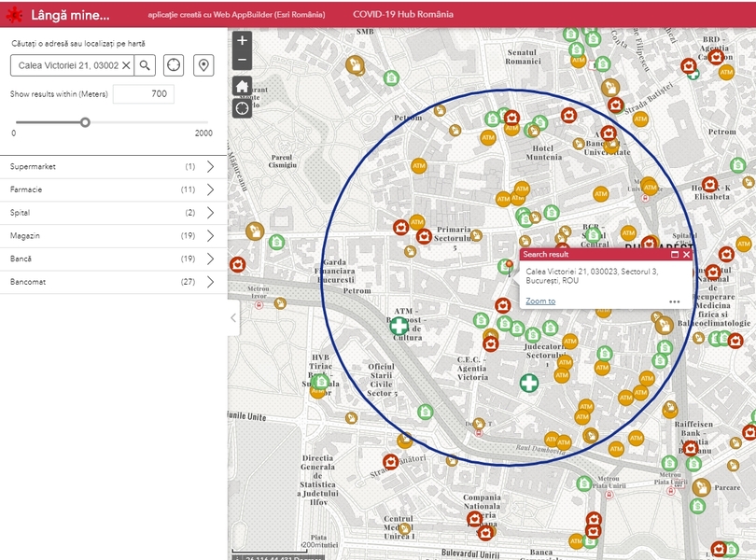Expand the Bancomat category
The height and width of the screenshot is (560, 756).
click(210, 282)
